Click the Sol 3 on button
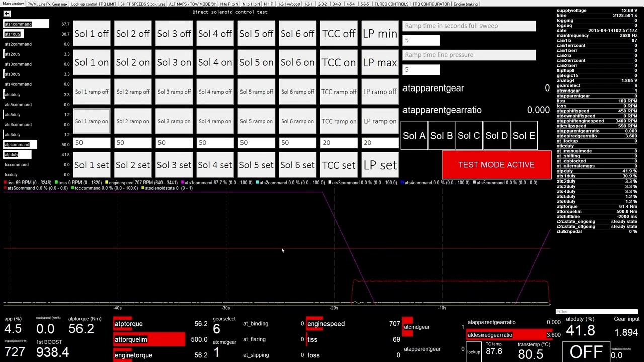 [174, 63]
